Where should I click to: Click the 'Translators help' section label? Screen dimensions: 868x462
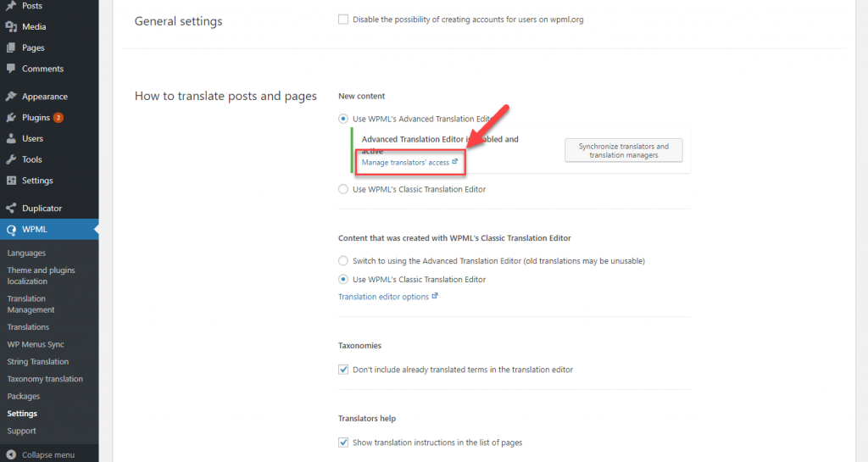click(367, 418)
